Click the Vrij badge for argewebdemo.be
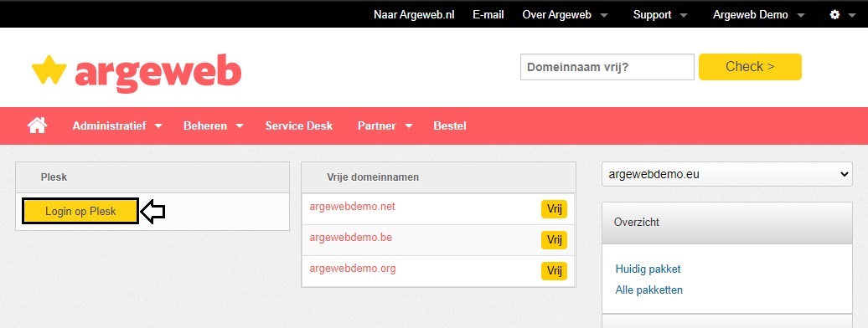This screenshot has height=328, width=868. pos(554,240)
